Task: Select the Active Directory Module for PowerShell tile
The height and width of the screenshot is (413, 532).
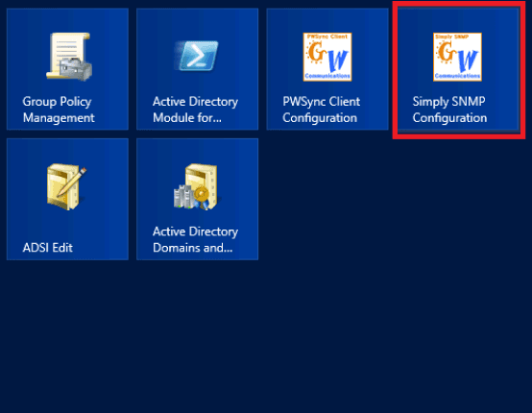Action: [198, 69]
